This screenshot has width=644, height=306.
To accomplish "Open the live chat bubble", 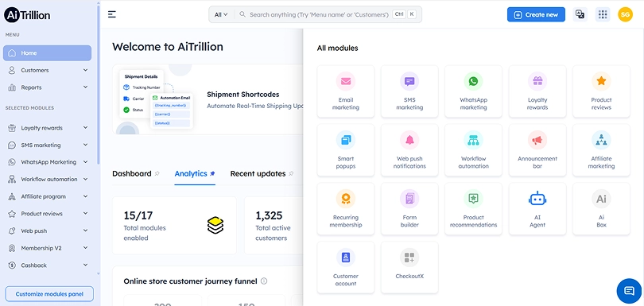I will pyautogui.click(x=629, y=291).
